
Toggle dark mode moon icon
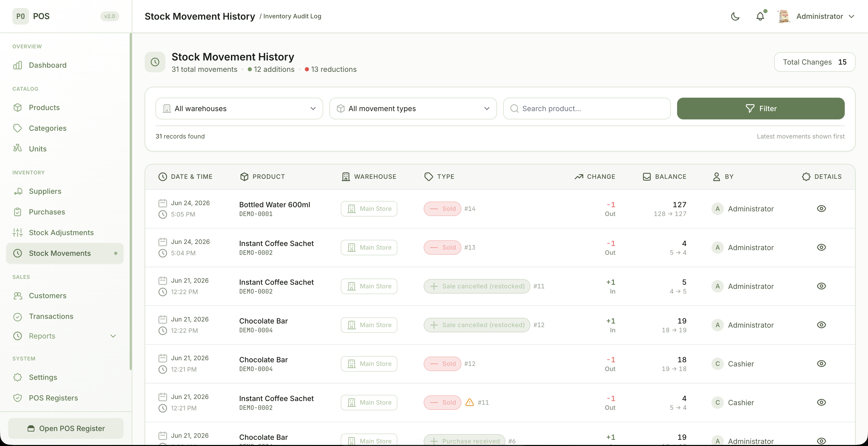click(x=735, y=16)
